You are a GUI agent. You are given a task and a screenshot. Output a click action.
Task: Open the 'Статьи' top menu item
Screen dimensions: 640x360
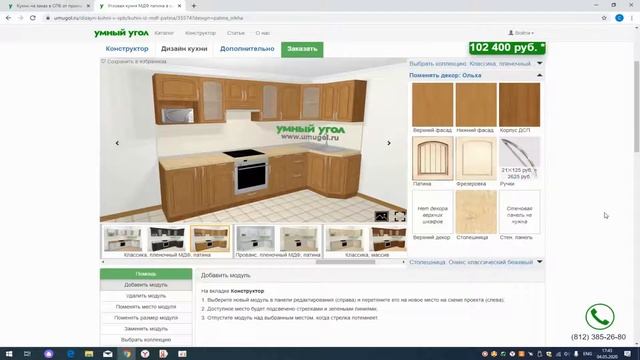pos(236,33)
